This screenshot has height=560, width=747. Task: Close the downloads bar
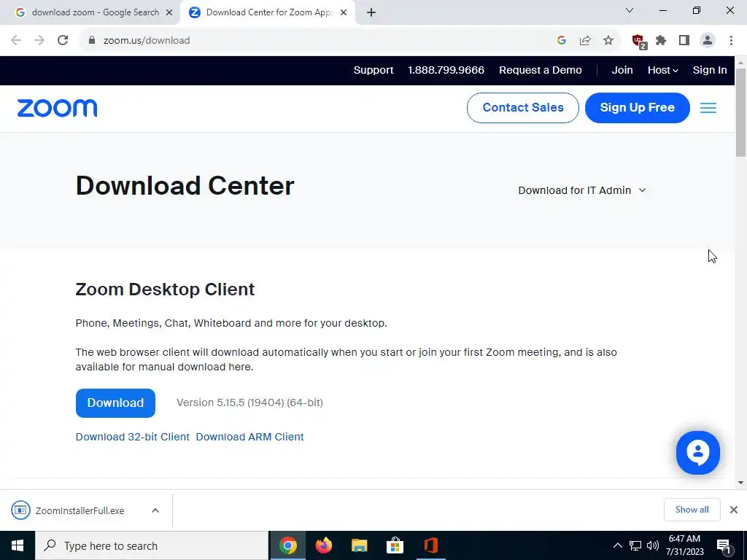734,510
